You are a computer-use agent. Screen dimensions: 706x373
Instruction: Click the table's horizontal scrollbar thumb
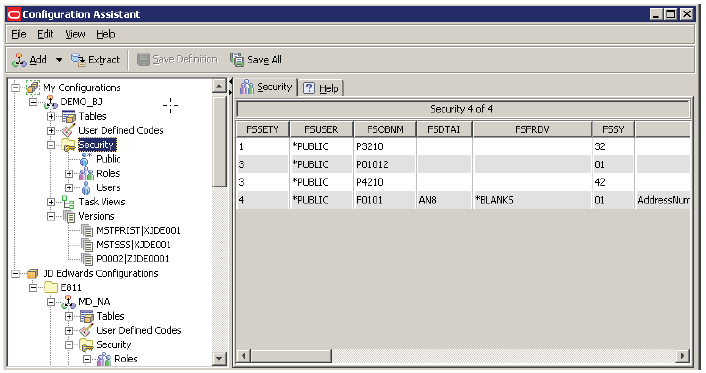point(291,356)
